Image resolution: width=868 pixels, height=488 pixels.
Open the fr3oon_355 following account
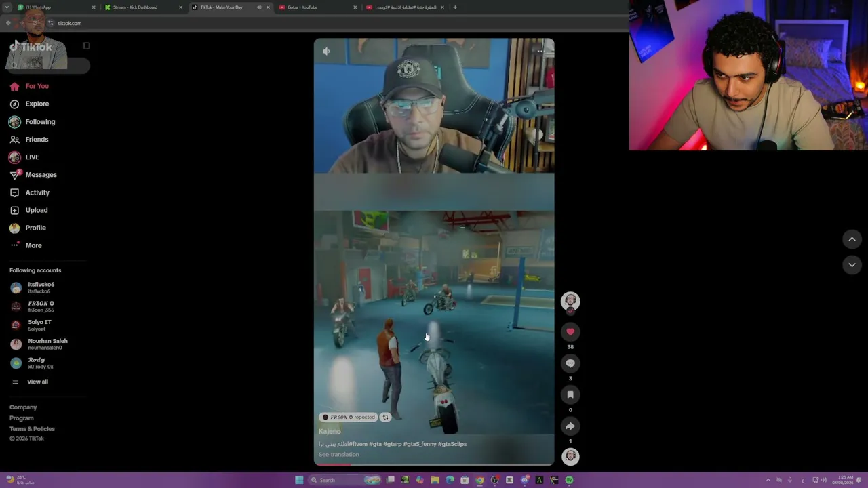point(33,306)
